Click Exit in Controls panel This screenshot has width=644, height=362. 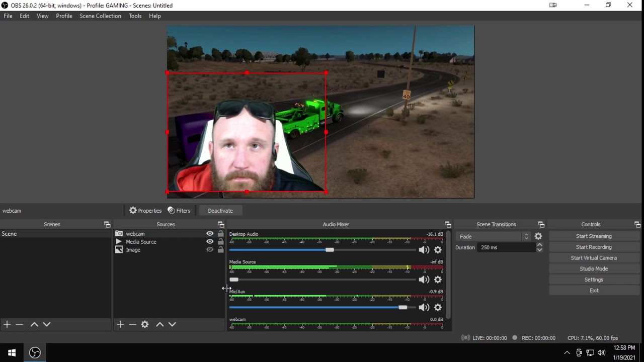tap(594, 290)
